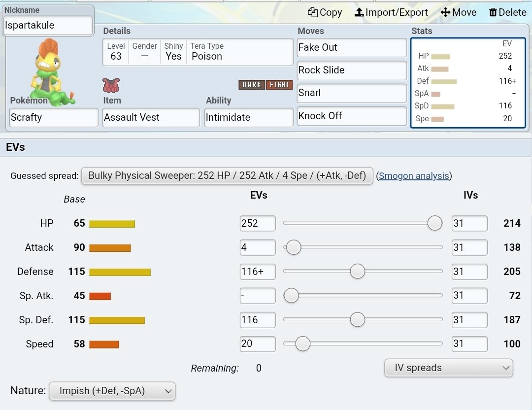Open Import/Export for this set
This screenshot has width=532, height=410.
[391, 12]
